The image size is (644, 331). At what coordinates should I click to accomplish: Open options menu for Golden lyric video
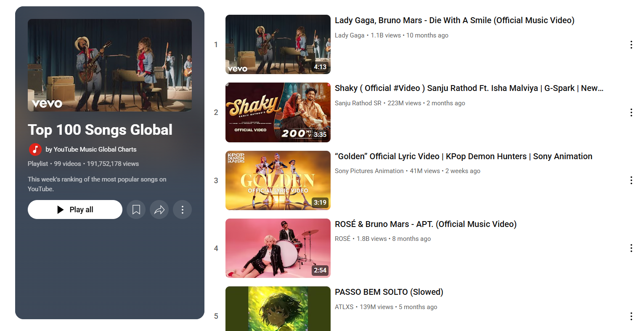[x=631, y=180]
